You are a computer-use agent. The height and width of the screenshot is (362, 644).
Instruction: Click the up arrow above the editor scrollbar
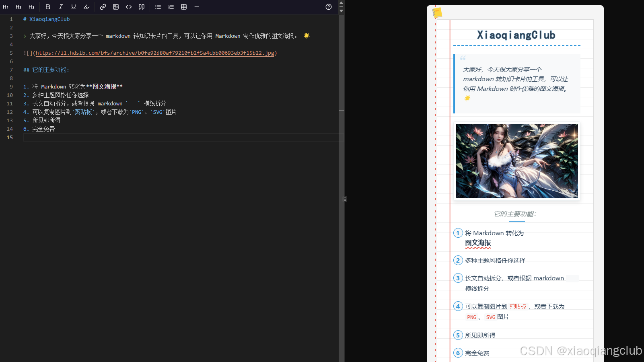tap(342, 3)
